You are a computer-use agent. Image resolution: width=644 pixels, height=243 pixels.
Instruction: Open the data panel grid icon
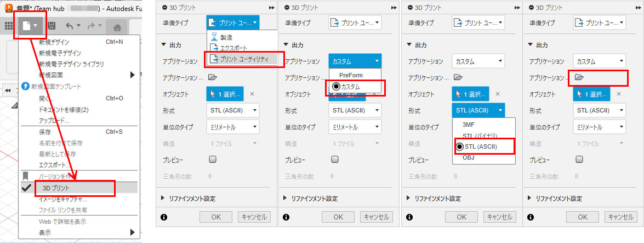[x=9, y=26]
